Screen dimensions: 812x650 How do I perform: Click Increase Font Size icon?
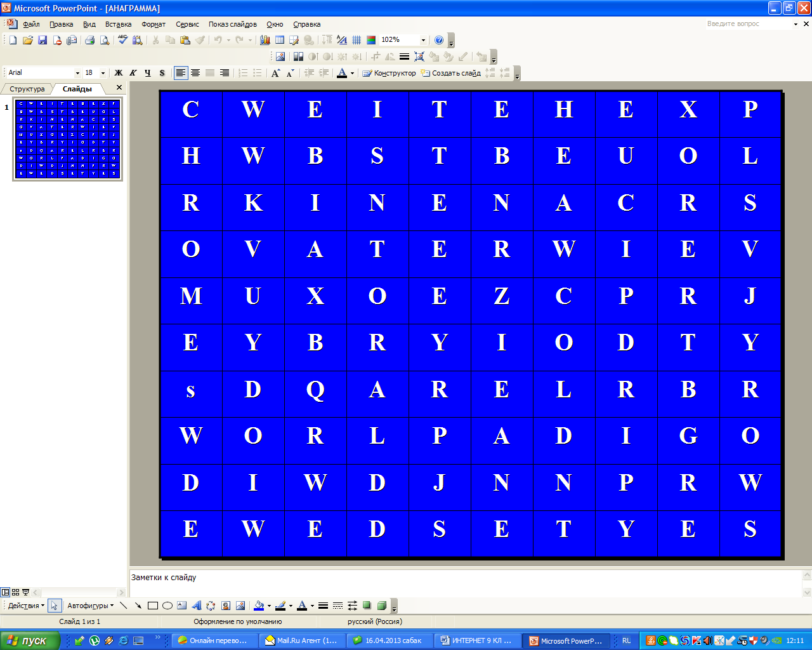[275, 73]
